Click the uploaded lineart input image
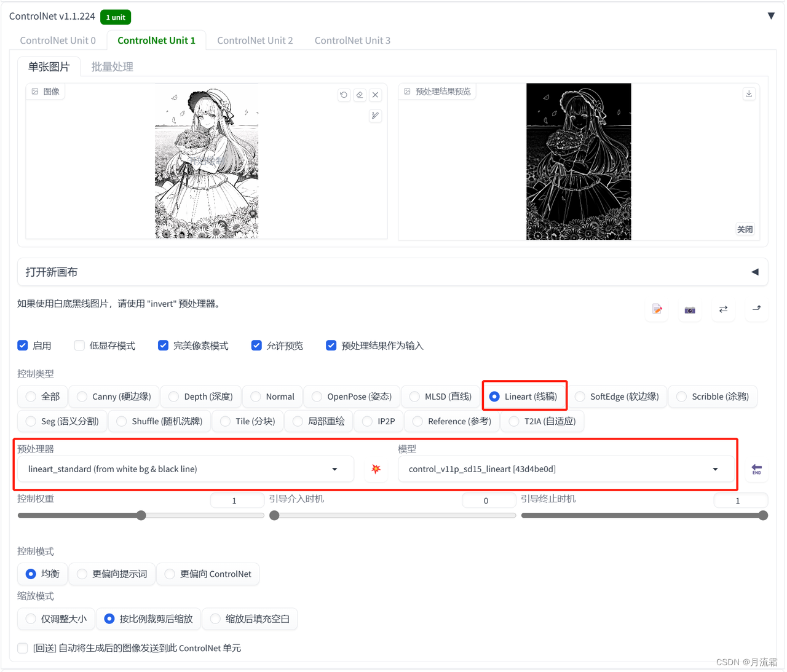787x672 pixels. pos(207,161)
